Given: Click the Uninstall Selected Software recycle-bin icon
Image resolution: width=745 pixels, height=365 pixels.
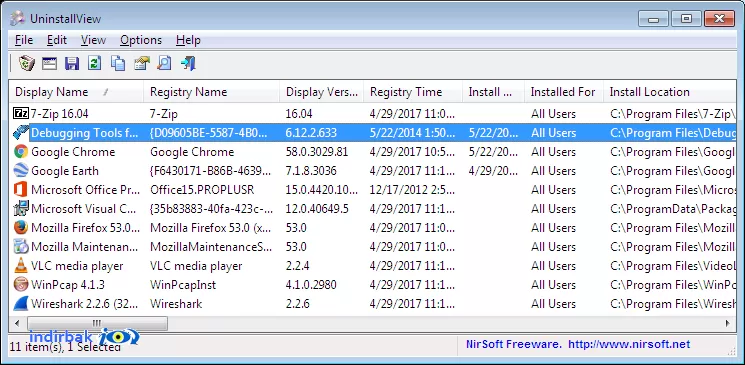Looking at the screenshot, I should (x=27, y=63).
